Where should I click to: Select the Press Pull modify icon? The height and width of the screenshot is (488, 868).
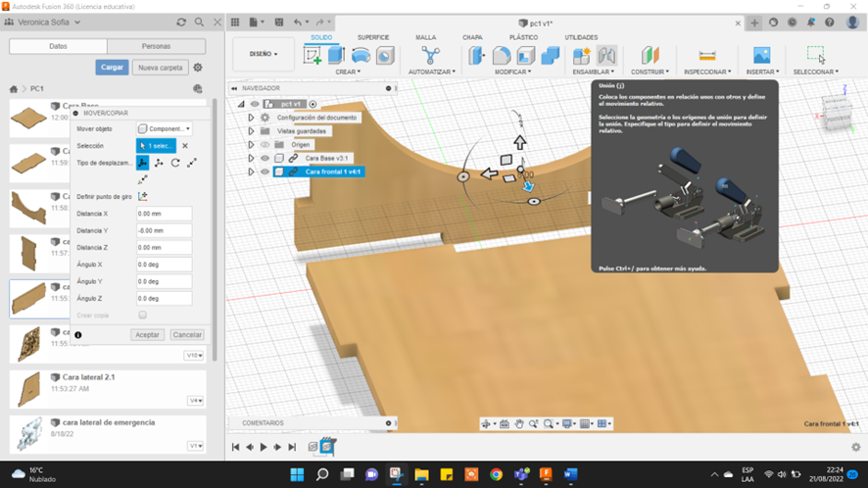477,56
